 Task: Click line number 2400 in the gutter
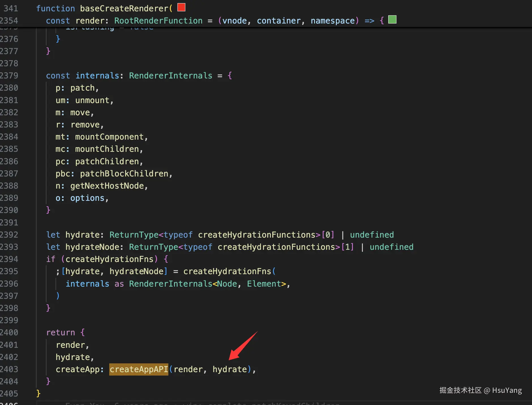pos(9,332)
